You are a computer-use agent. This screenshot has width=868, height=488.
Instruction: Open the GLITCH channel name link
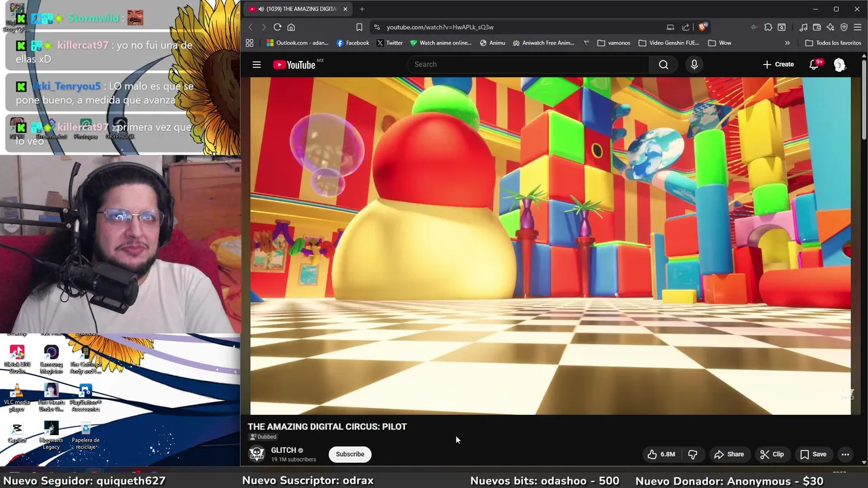point(283,450)
